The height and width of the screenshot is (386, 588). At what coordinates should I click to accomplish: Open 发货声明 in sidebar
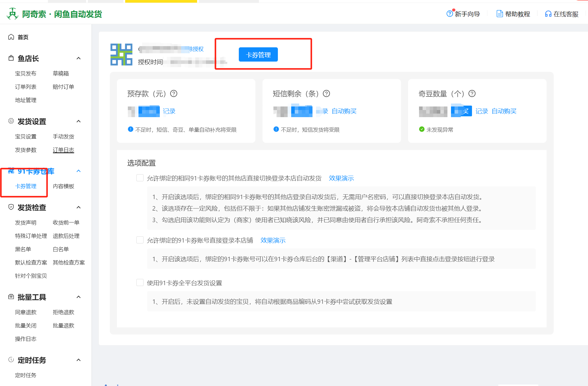(26, 222)
